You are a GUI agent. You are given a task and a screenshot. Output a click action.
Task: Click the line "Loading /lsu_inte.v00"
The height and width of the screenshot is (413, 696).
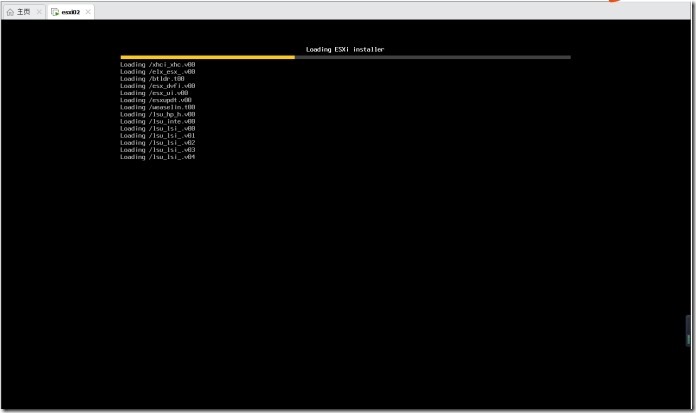tap(158, 121)
